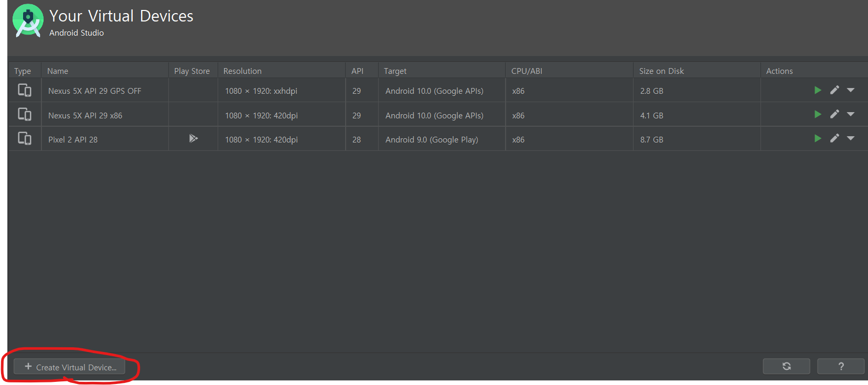
Task: Edit the Pixel 2 API 28 device
Action: pyautogui.click(x=834, y=138)
